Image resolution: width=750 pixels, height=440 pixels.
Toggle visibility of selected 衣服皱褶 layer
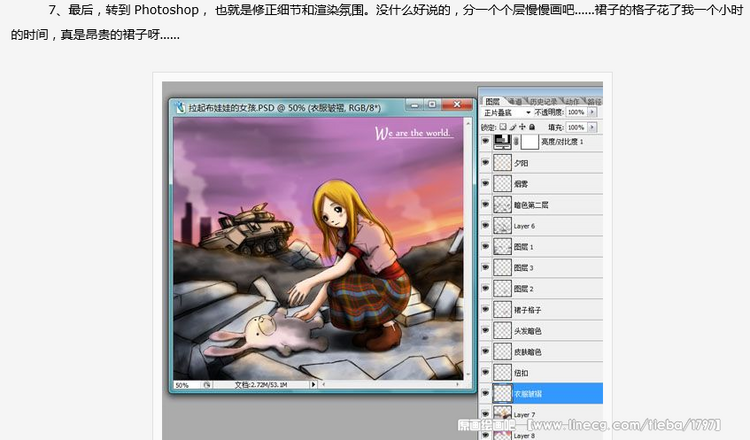pyautogui.click(x=485, y=394)
